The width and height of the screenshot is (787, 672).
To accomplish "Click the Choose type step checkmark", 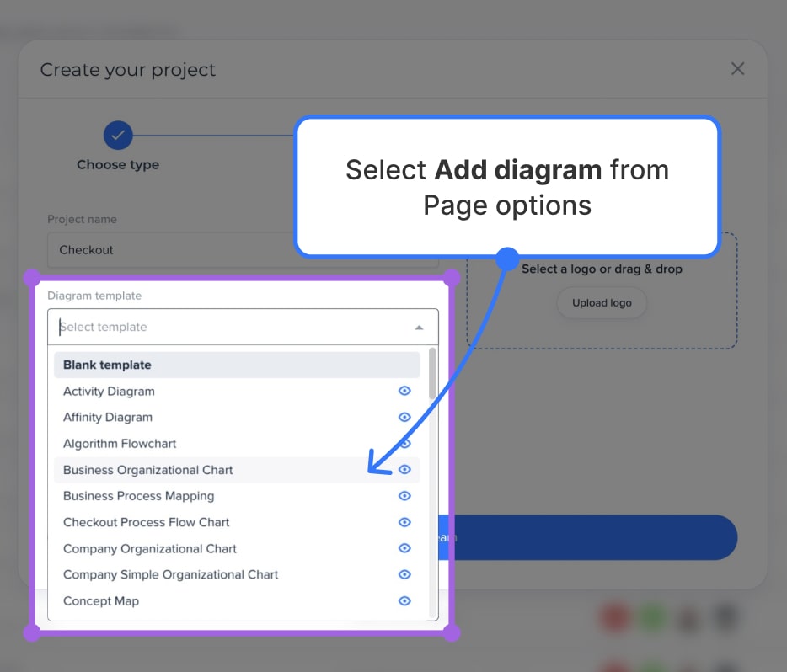I will click(118, 135).
